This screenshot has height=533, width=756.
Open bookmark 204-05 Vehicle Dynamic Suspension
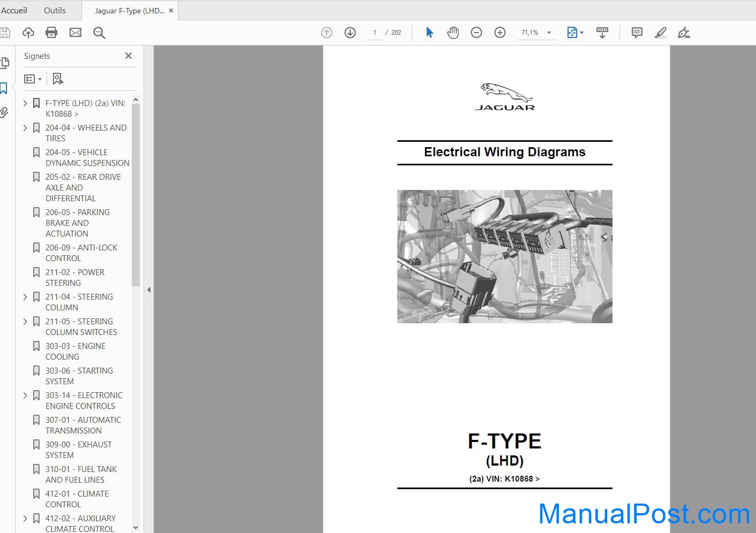(87, 157)
